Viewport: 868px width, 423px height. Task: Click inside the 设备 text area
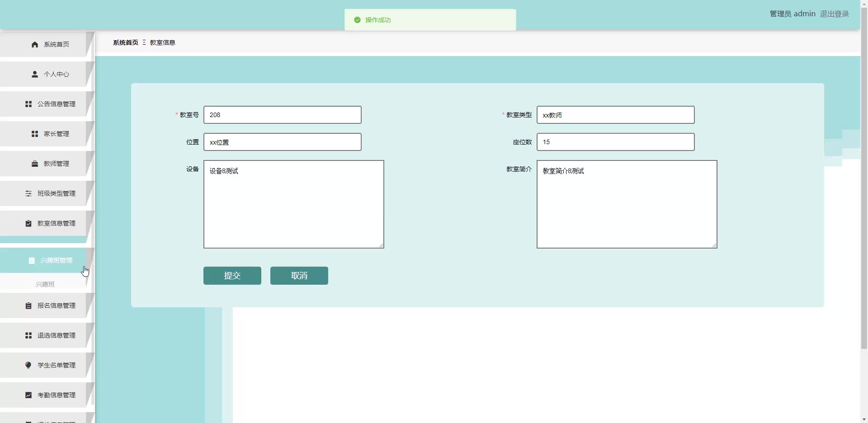(x=294, y=204)
